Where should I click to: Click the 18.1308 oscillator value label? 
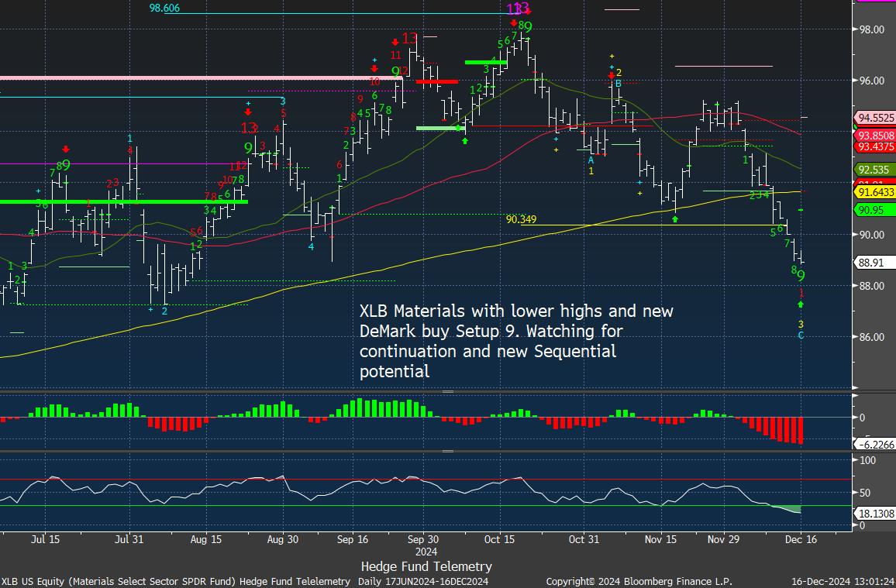[874, 514]
